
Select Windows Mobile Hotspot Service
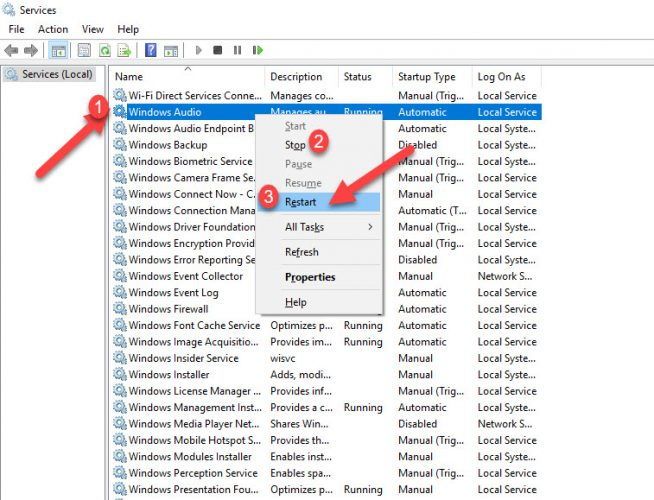click(195, 440)
